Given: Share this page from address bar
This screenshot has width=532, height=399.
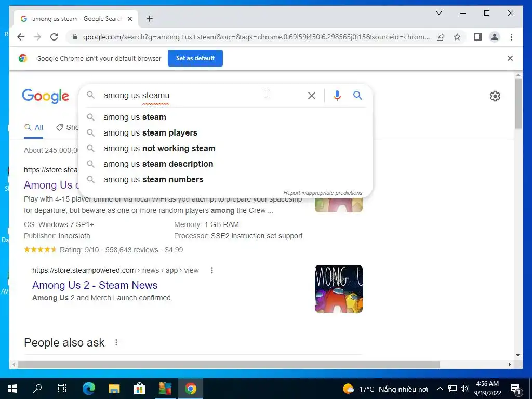Looking at the screenshot, I should pyautogui.click(x=441, y=37).
